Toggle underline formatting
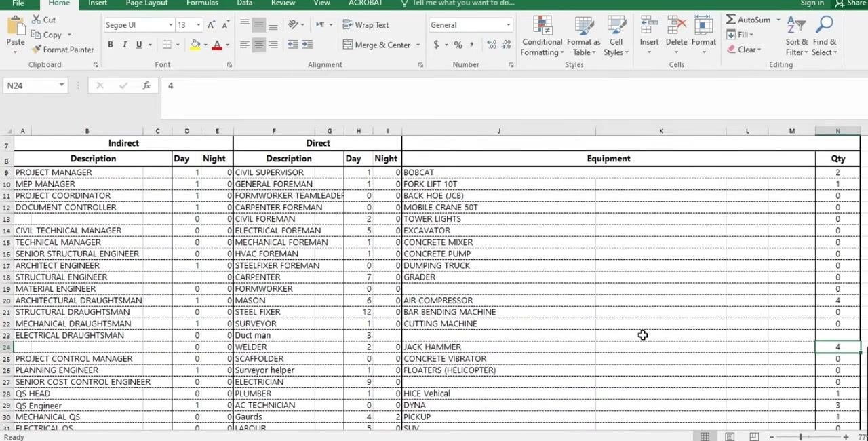The image size is (868, 441). (x=138, y=45)
